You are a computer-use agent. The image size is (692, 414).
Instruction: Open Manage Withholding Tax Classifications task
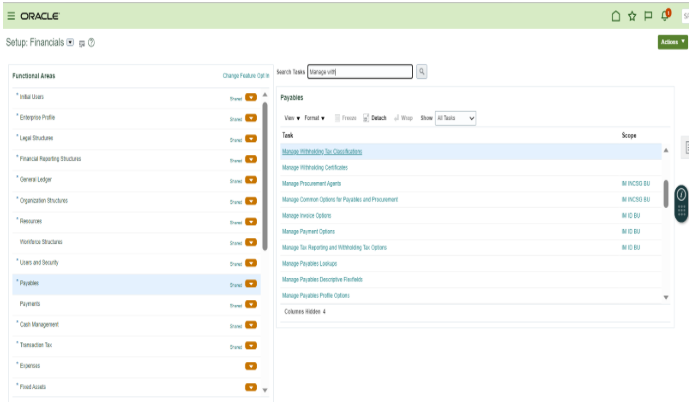[x=322, y=151]
